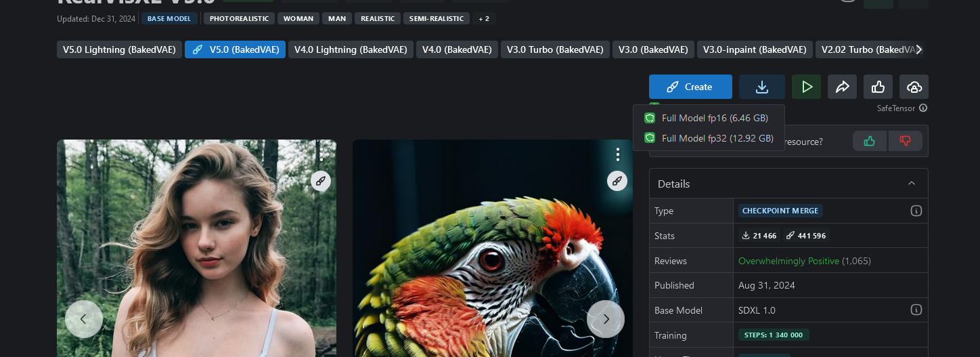The height and width of the screenshot is (357, 980).
Task: Open the parrot preview image
Action: (493, 248)
